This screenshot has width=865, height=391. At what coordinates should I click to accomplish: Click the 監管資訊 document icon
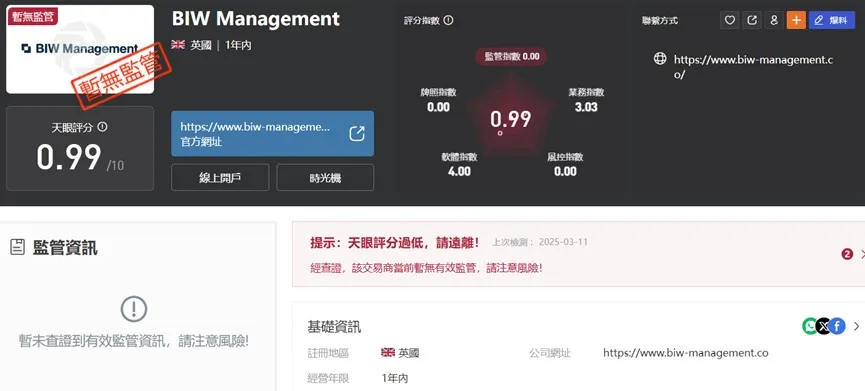coord(18,248)
